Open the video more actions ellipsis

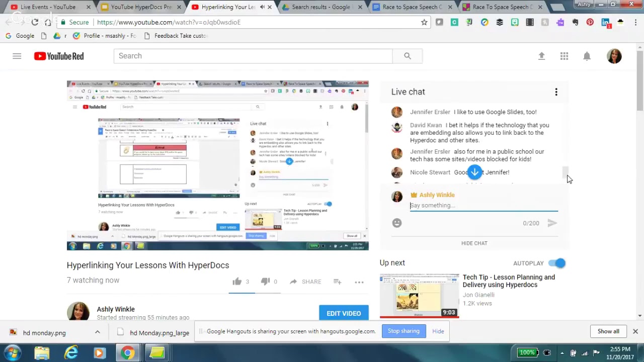[359, 282]
